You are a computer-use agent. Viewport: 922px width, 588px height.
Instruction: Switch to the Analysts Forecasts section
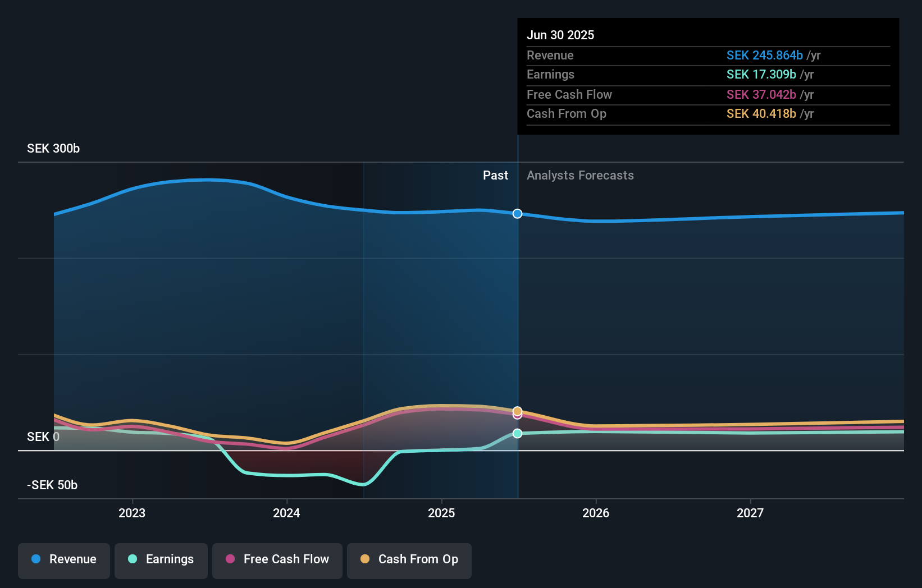click(x=580, y=175)
